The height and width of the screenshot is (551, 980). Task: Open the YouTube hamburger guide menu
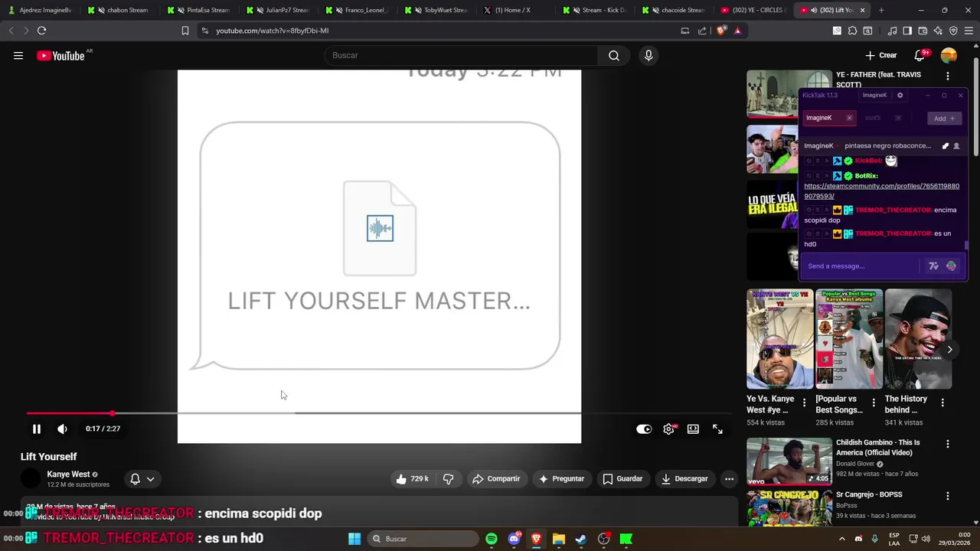pyautogui.click(x=18, y=55)
